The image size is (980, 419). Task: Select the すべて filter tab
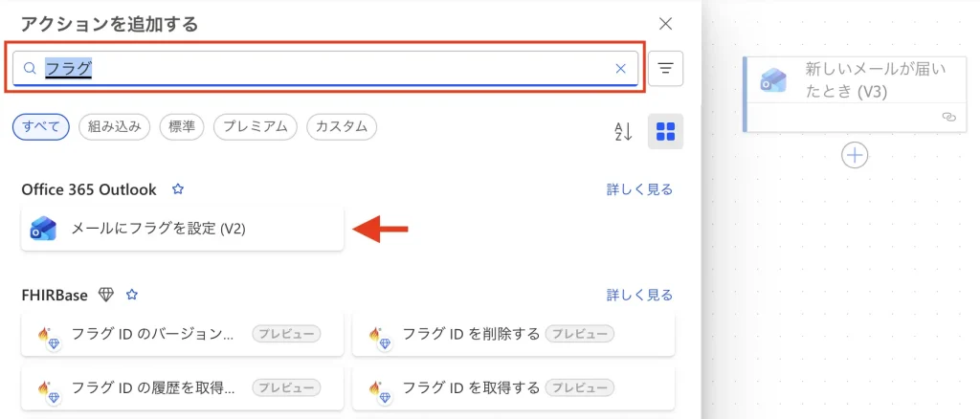[41, 126]
